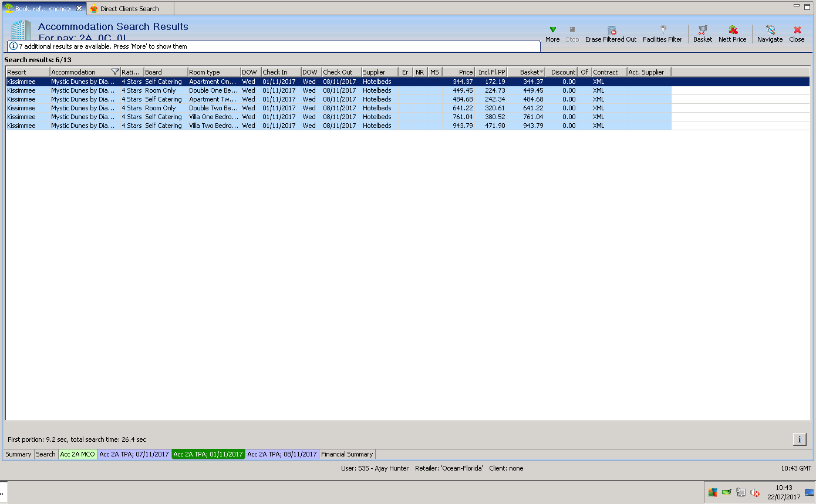Click the network icon in system tray
Viewport: 816px width, 504px height.
[741, 493]
